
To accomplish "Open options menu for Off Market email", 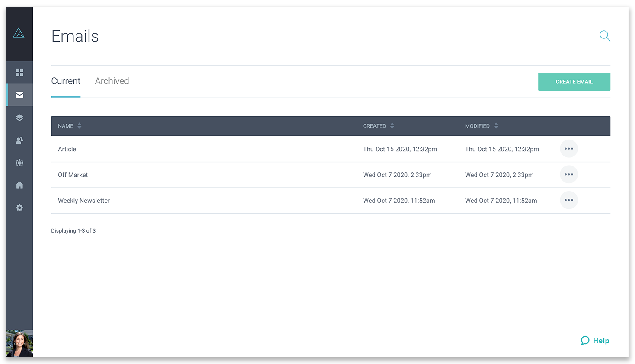I will point(569,175).
